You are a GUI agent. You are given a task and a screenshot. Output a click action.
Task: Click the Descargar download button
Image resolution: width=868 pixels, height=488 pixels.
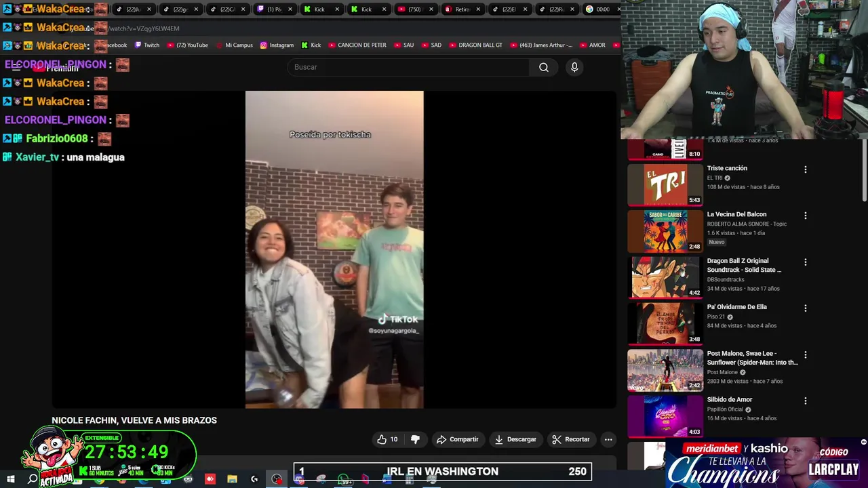pyautogui.click(x=515, y=439)
